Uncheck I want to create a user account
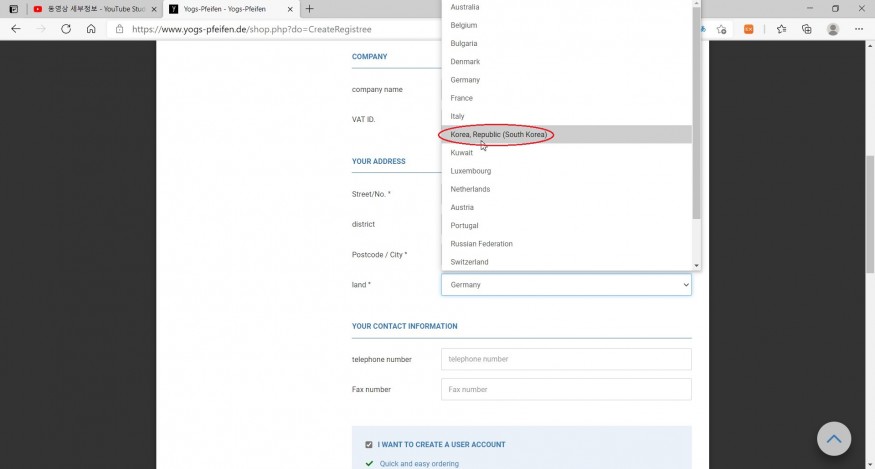 (369, 444)
